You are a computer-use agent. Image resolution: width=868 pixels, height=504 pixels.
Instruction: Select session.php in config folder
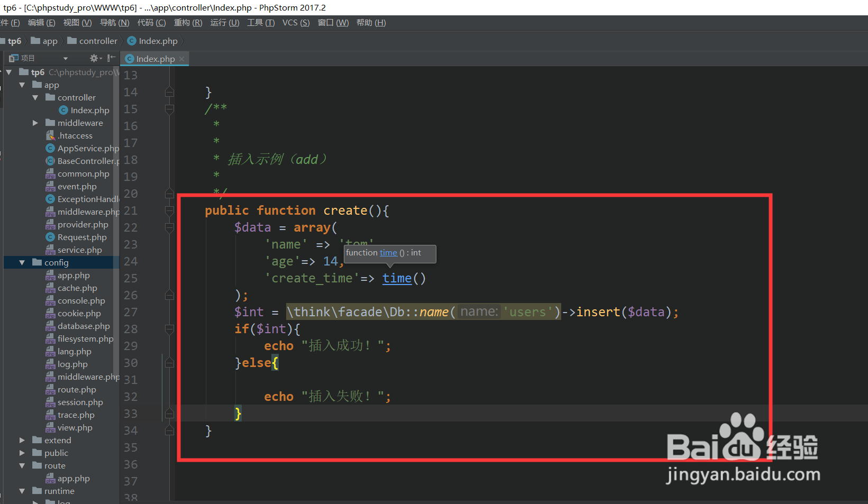pos(75,402)
